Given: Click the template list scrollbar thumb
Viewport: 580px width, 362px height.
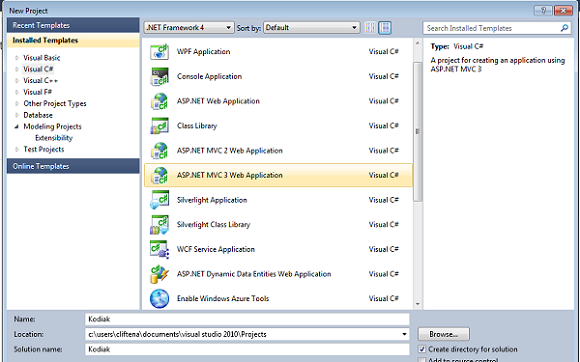Looking at the screenshot, I should 417,132.
